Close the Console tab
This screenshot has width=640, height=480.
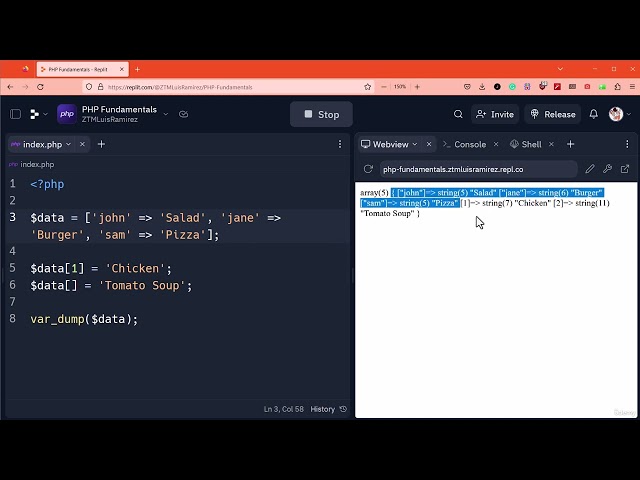(x=496, y=144)
